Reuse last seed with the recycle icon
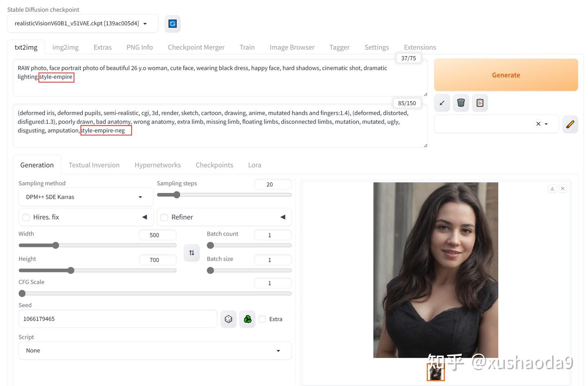Image resolution: width=588 pixels, height=386 pixels. [x=247, y=319]
